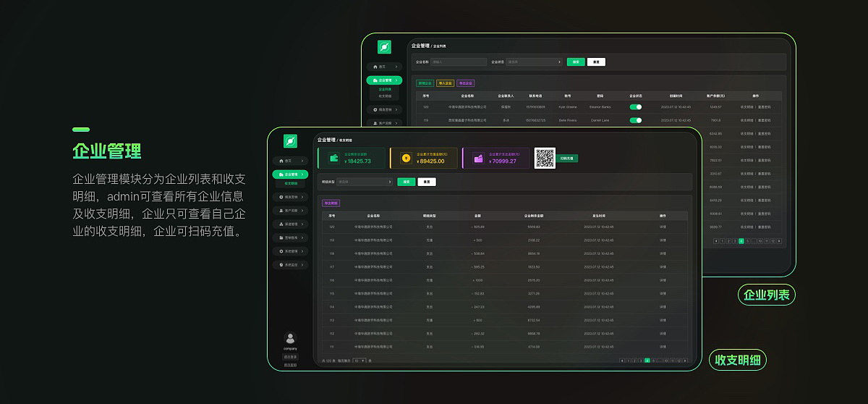868x404 pixels.
Task: Click the 89425.00 recharge amount
Action: click(430, 161)
